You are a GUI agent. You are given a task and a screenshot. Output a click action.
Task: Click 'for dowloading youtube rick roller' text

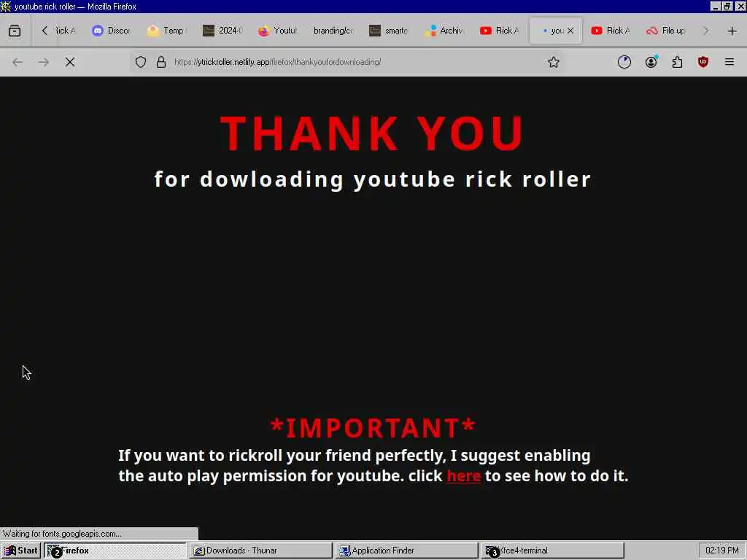tap(373, 179)
